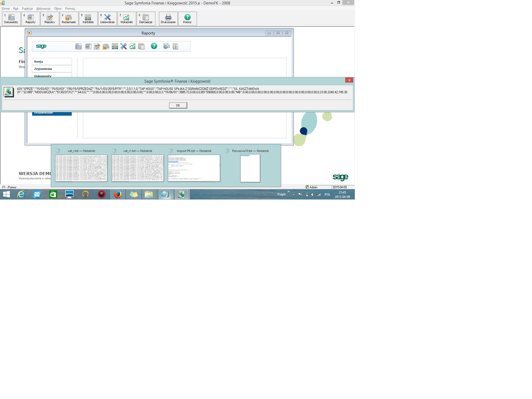Switch to Pervasive10.txt Notatnik thumbnail
Viewport: 532px width, 399px height.
pyautogui.click(x=250, y=168)
